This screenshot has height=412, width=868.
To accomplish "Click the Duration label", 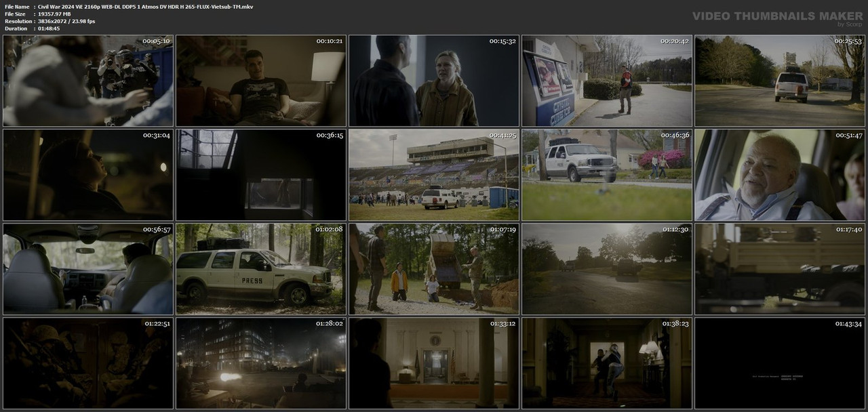I will click(x=16, y=28).
